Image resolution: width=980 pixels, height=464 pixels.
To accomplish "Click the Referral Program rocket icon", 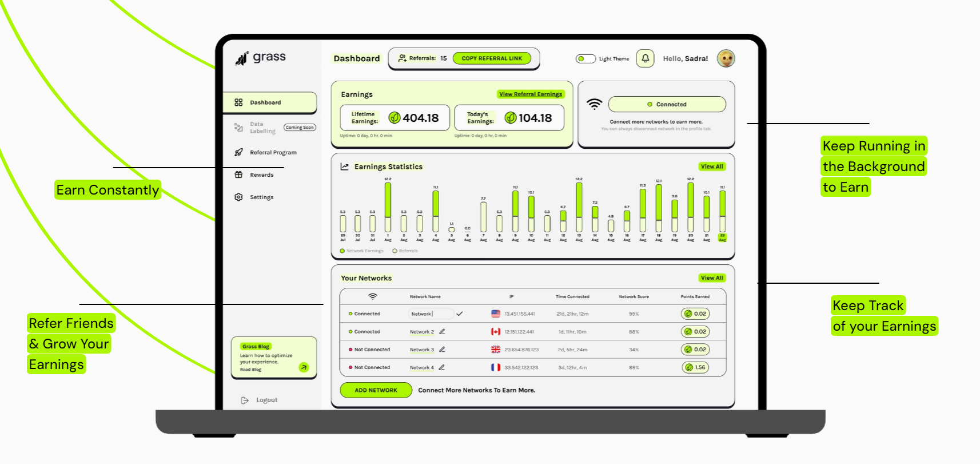I will pyautogui.click(x=238, y=153).
